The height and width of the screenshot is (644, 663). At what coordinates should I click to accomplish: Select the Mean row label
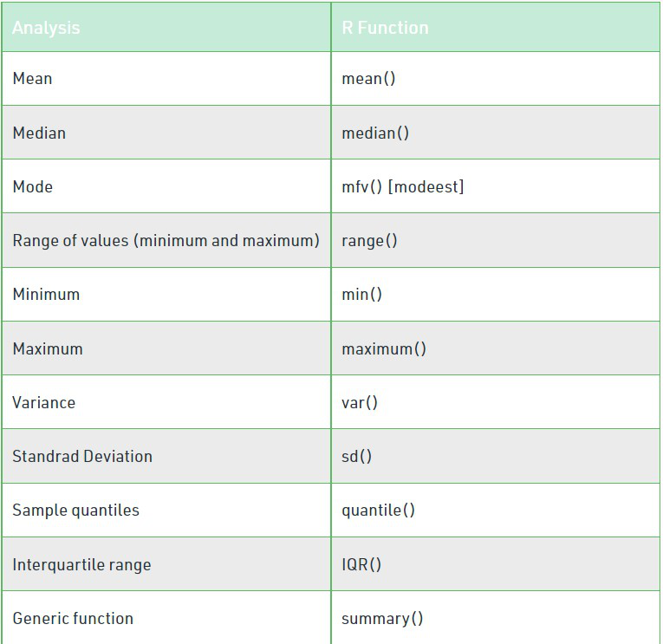[33, 79]
